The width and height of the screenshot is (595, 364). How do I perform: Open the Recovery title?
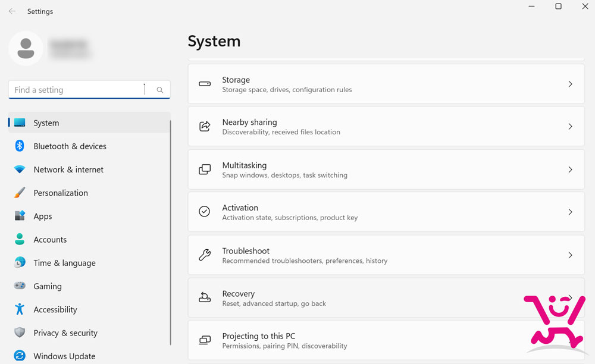(239, 294)
